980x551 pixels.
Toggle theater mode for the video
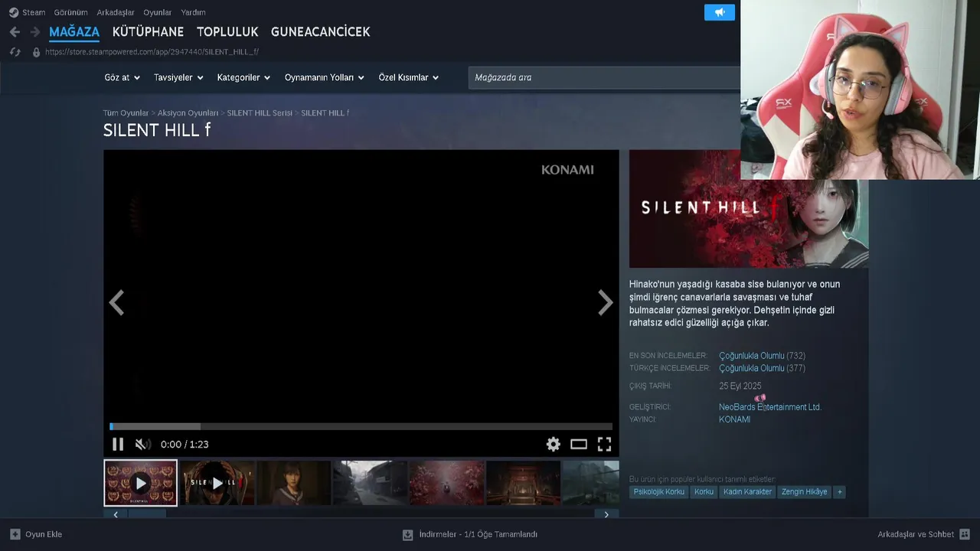(x=579, y=444)
